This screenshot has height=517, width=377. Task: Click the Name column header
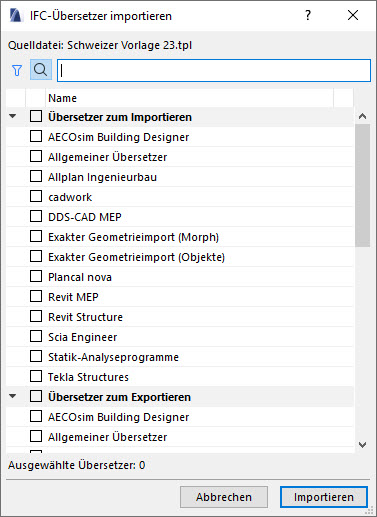pyautogui.click(x=189, y=98)
